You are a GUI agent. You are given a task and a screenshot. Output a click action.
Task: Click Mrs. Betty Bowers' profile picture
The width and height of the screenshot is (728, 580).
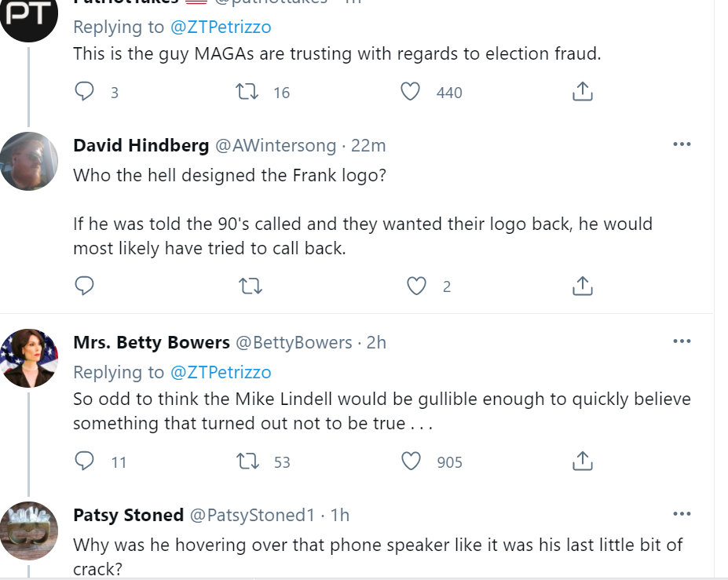(29, 358)
